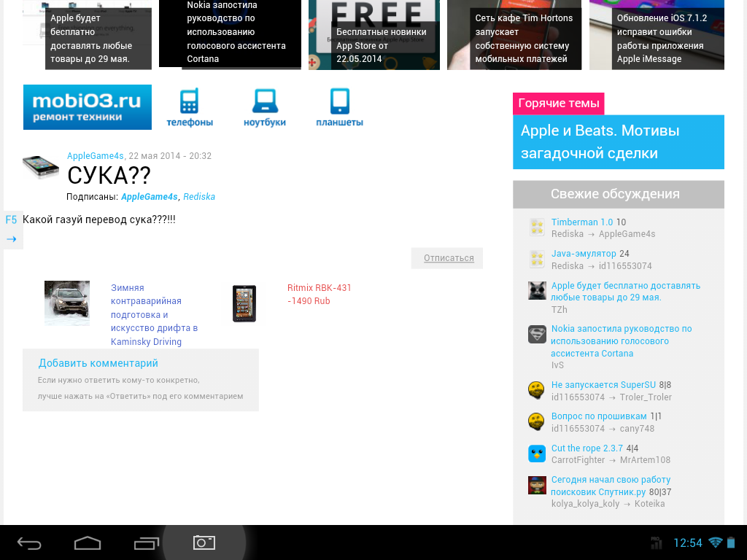The image size is (747, 560).
Task: Click bird avatar beside Cut the rope
Action: click(537, 454)
